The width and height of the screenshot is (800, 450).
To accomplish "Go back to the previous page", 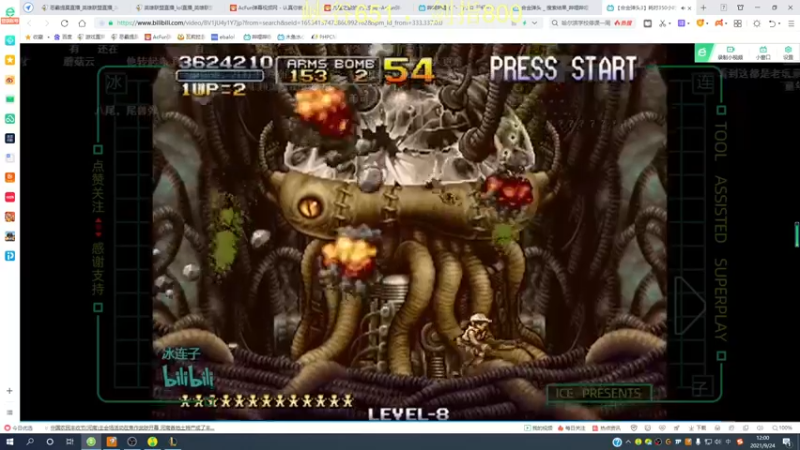I will click(x=29, y=23).
